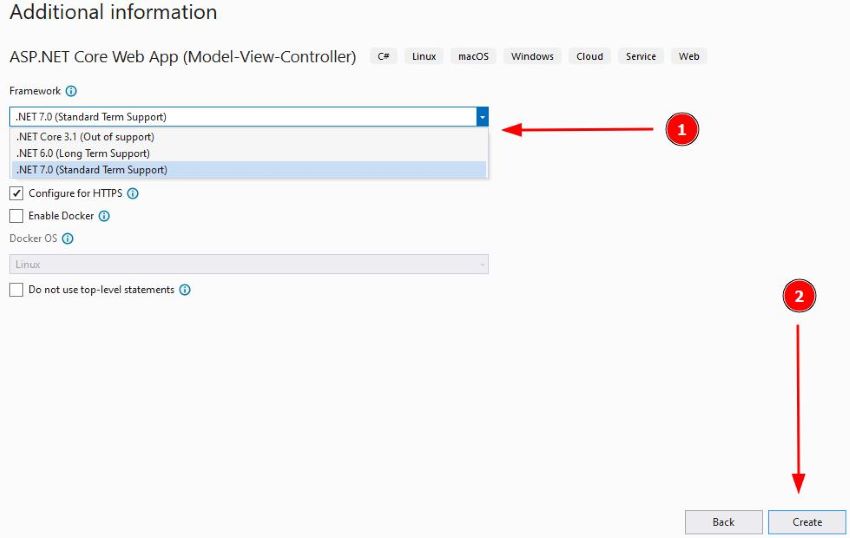
Task: Uncheck the Configure for HTTPS checkbox
Action: click(x=16, y=194)
